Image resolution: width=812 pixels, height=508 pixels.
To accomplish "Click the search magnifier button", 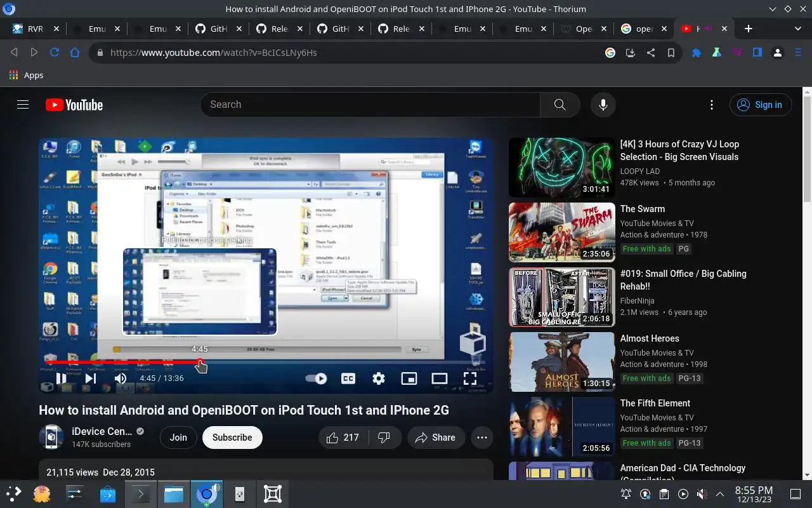I will (x=560, y=105).
